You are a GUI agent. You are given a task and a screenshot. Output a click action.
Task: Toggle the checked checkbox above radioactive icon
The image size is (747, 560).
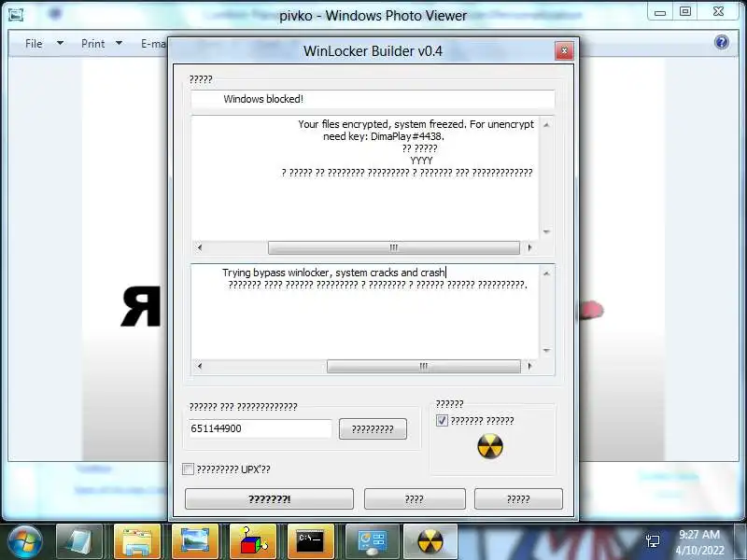coord(442,421)
